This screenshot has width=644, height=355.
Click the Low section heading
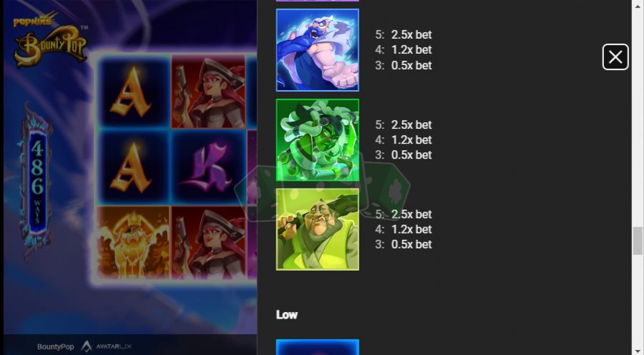[287, 315]
